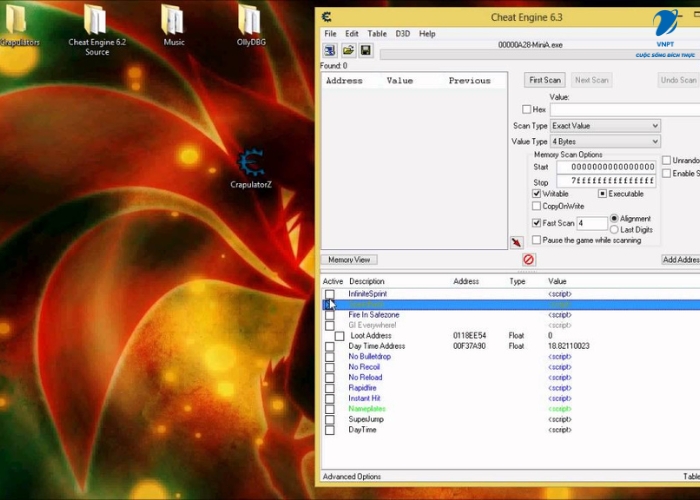This screenshot has width=700, height=500.
Task: Activate the Fire In Safezone checkbox
Action: (329, 315)
